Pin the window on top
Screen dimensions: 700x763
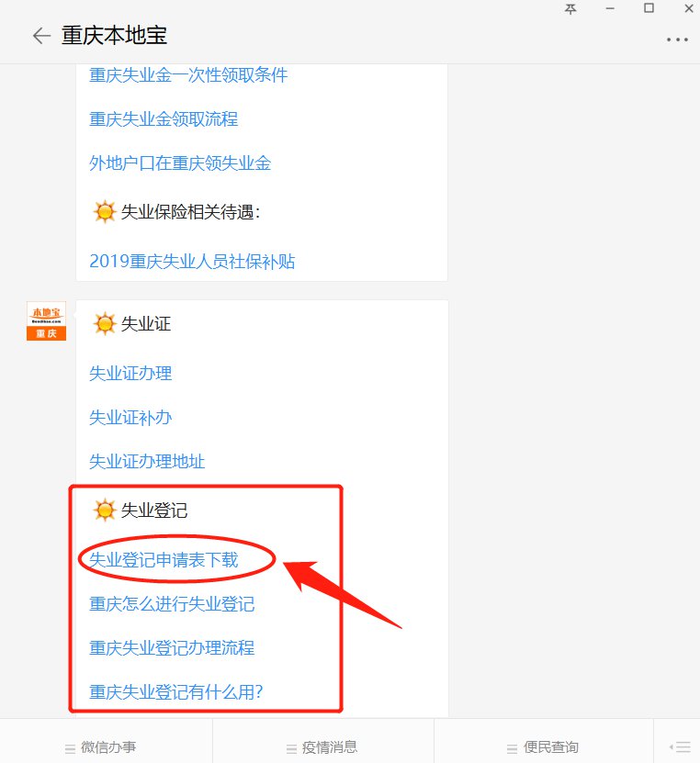[570, 9]
